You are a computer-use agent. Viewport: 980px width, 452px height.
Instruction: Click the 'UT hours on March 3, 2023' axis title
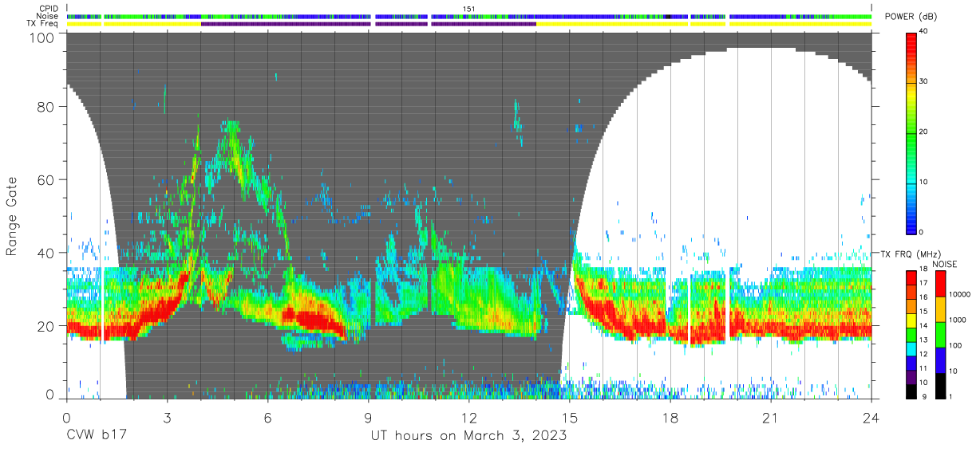pos(468,436)
